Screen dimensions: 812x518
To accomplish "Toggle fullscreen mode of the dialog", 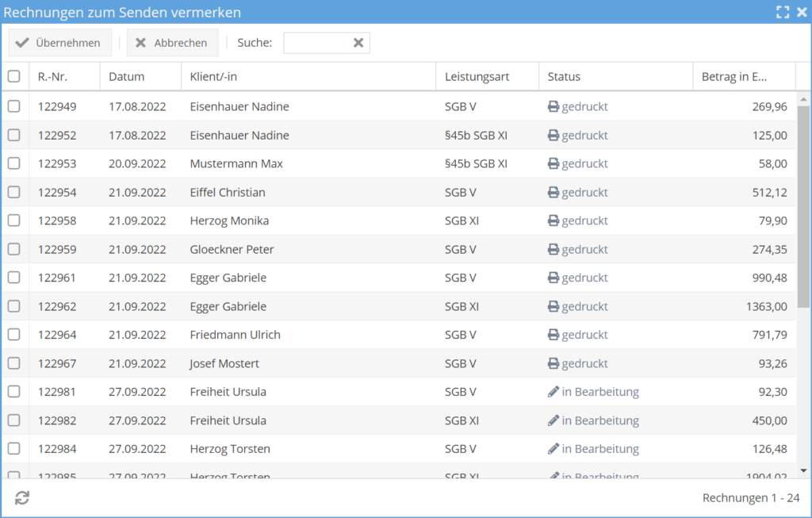I will 783,12.
